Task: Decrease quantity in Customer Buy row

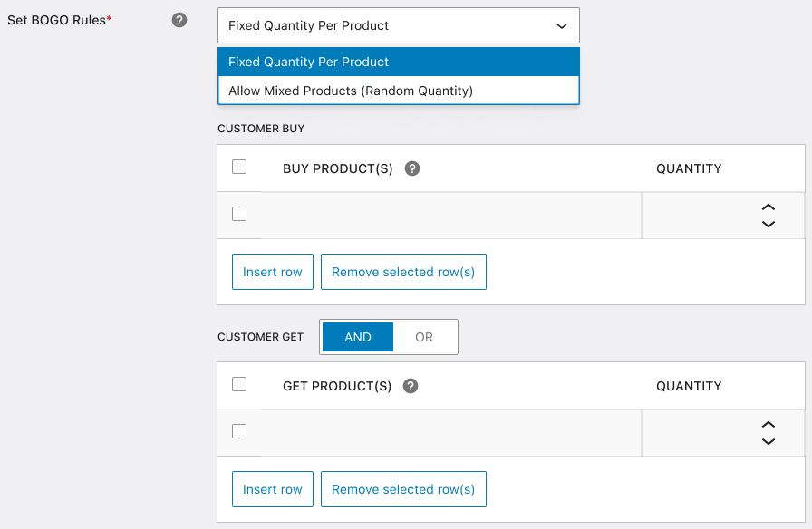Action: coord(768,224)
